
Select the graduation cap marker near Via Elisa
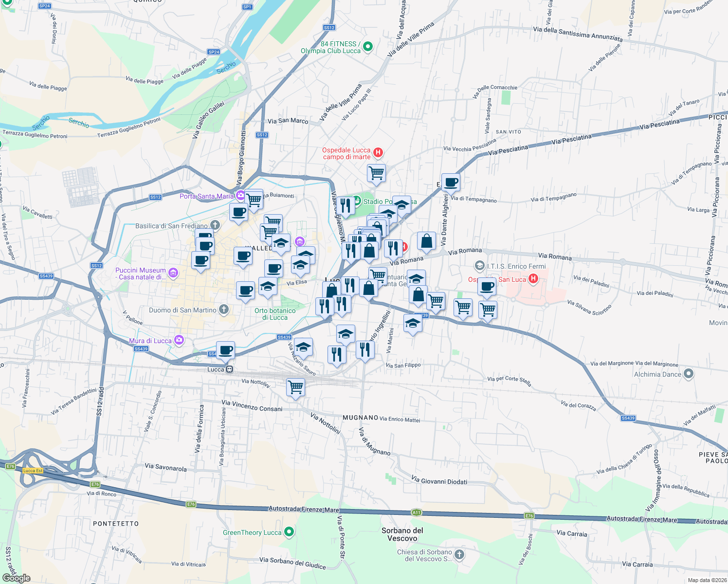click(x=300, y=264)
